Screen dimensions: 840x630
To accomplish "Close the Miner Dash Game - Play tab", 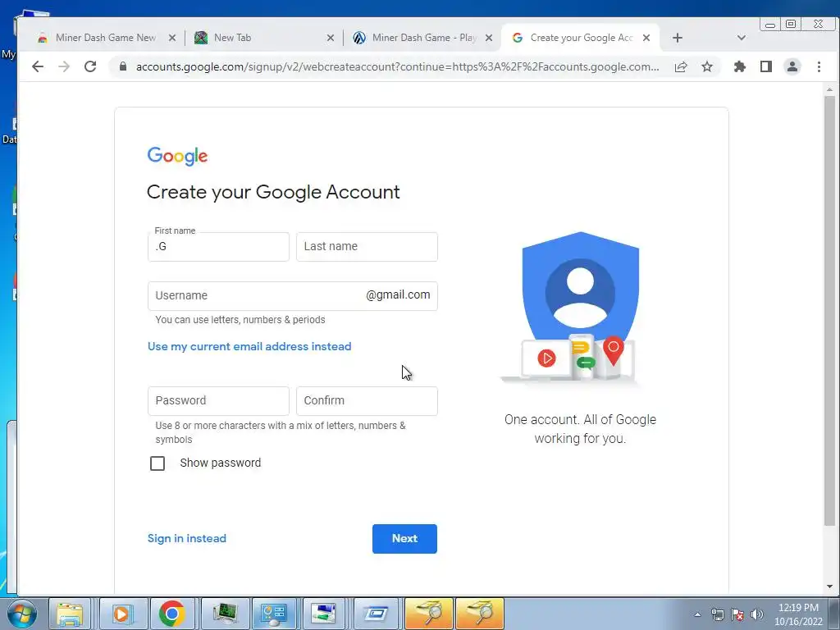I will (489, 38).
